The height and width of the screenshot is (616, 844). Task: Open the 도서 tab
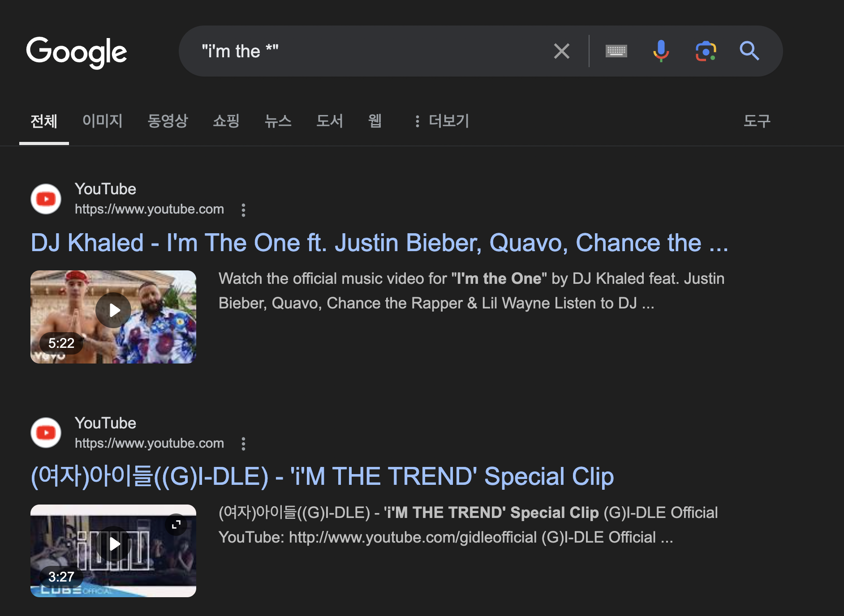pyautogui.click(x=330, y=121)
